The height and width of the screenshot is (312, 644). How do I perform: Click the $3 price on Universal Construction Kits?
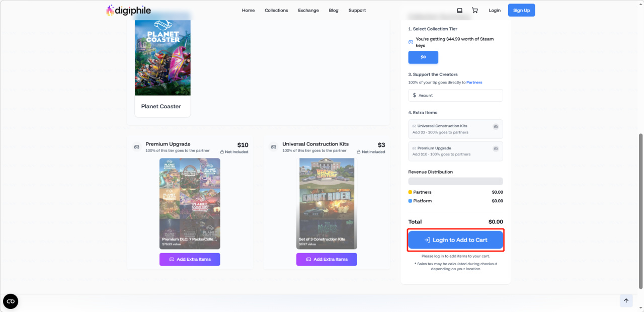[x=381, y=145]
